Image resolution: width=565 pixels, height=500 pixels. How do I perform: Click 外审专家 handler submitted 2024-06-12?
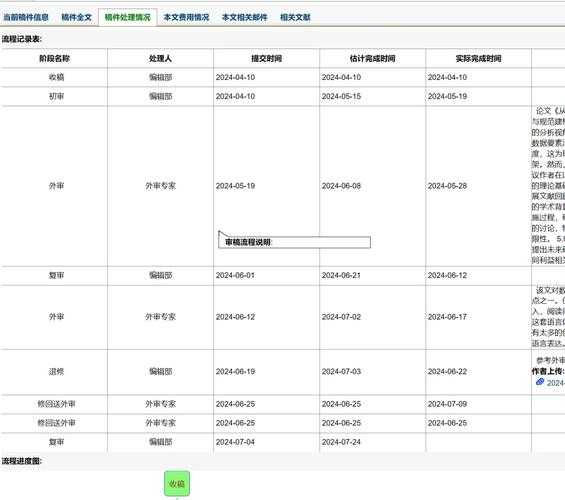click(x=160, y=317)
